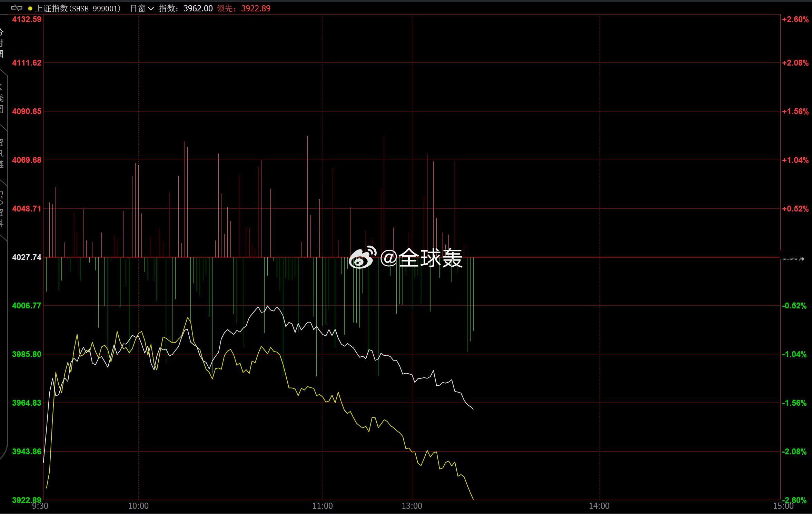
Task: Click the 4069.68 price axis label
Action: 27,160
